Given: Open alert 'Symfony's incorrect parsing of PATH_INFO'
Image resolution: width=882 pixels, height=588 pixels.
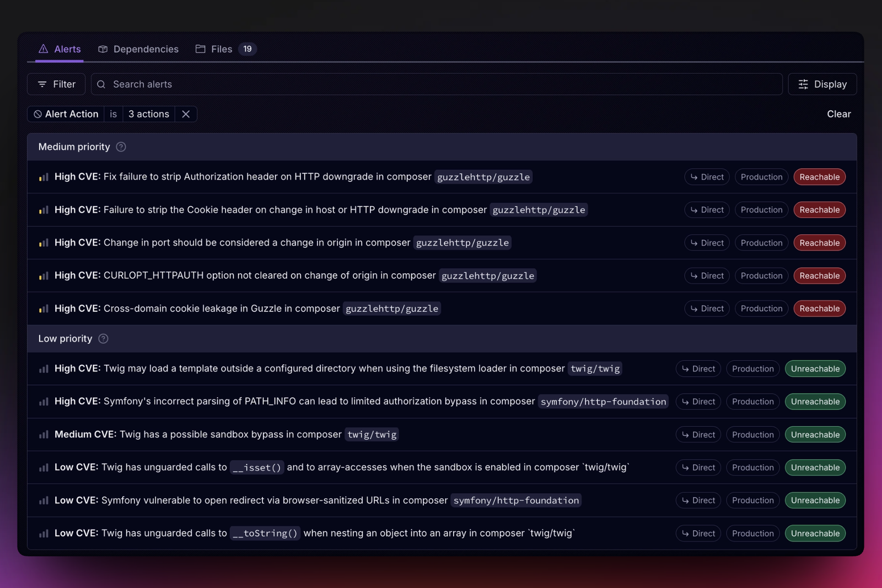Looking at the screenshot, I should click(x=442, y=402).
